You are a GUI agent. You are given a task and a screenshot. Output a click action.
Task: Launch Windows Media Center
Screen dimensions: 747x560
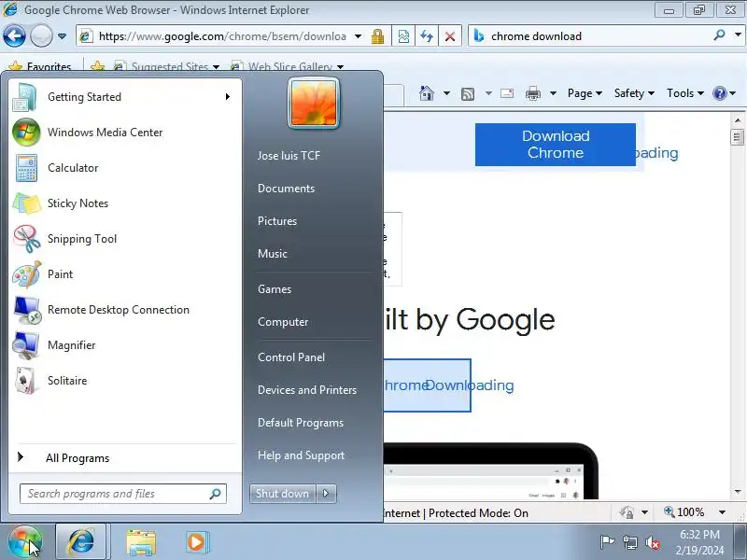click(125, 133)
